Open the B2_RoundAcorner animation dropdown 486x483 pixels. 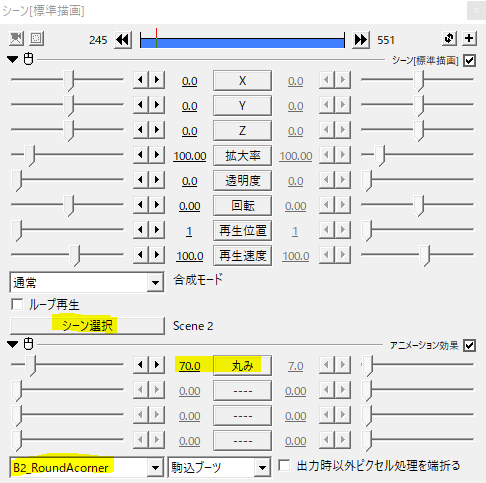[87, 467]
